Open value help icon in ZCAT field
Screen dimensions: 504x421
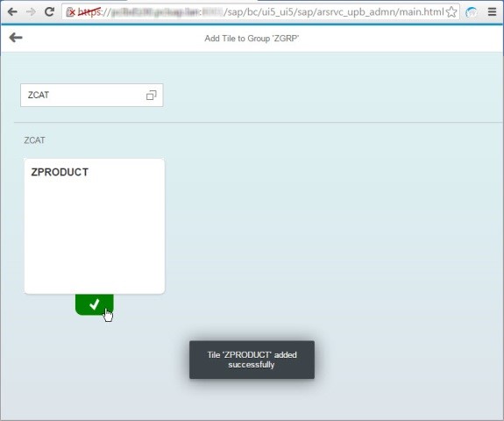[x=152, y=96]
